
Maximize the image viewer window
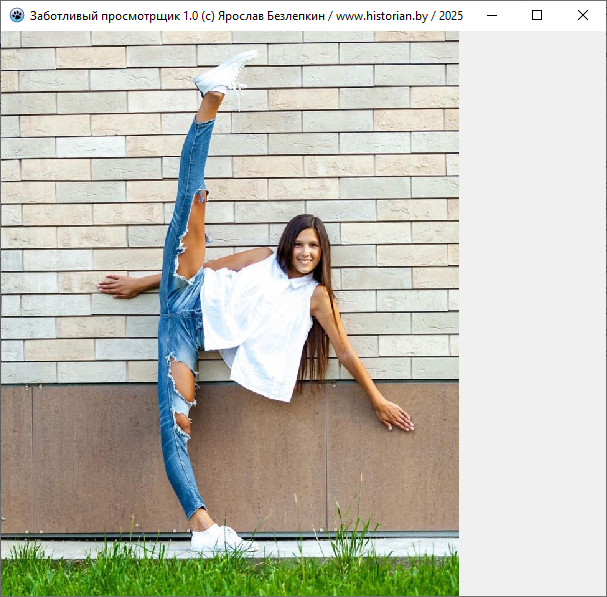(537, 15)
